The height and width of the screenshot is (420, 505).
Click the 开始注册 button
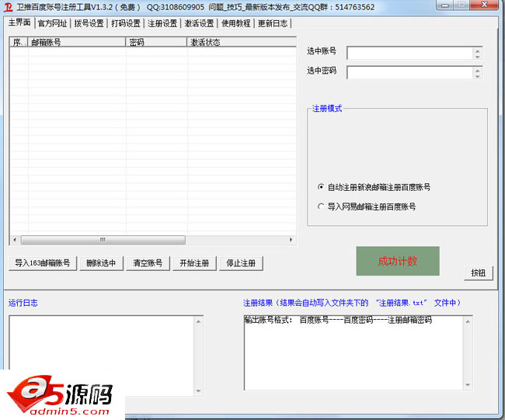194,263
